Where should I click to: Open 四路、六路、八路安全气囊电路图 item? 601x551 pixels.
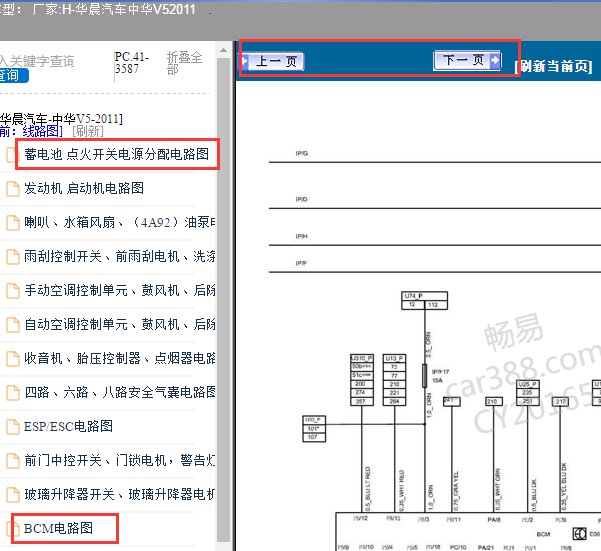120,392
